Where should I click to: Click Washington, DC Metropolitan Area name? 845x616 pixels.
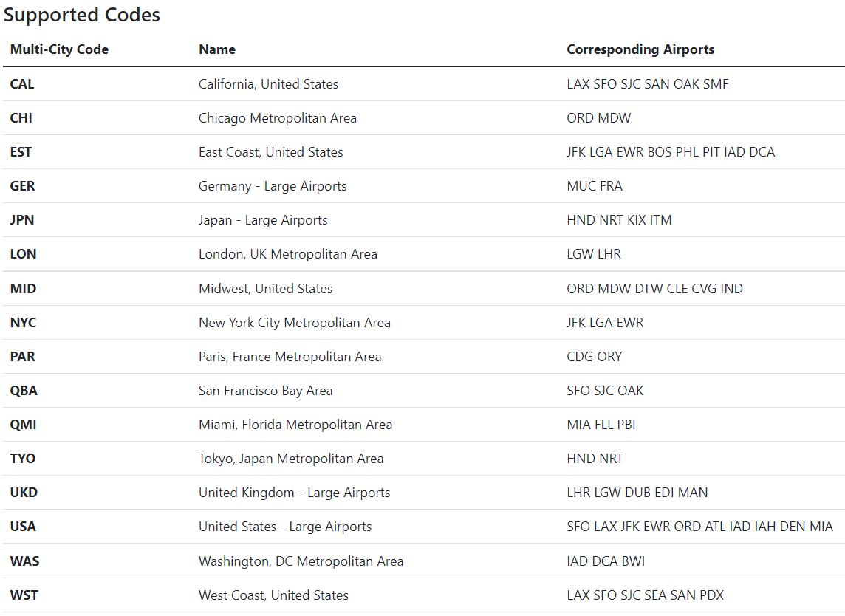click(301, 561)
